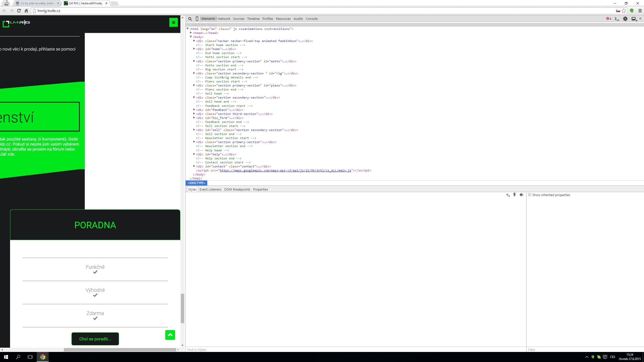Toggle element state pin icon
The width and height of the screenshot is (644, 362).
click(514, 195)
